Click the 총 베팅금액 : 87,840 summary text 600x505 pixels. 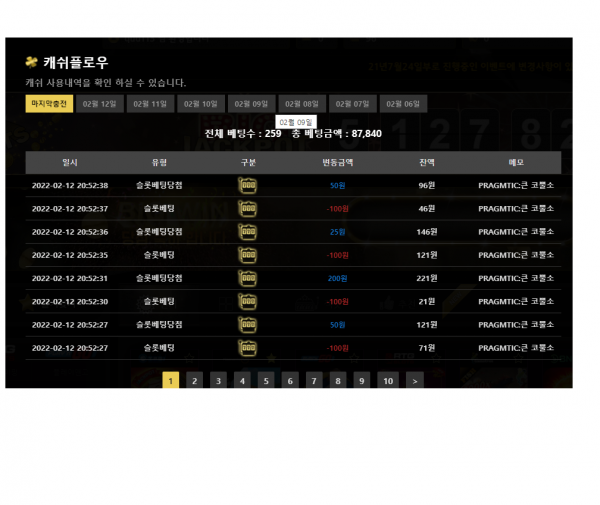[x=337, y=134]
